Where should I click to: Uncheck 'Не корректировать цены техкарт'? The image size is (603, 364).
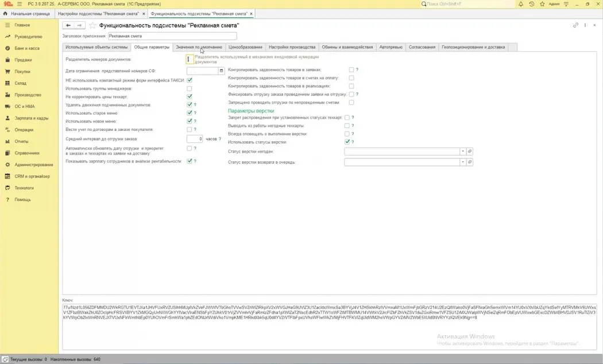[x=189, y=97]
